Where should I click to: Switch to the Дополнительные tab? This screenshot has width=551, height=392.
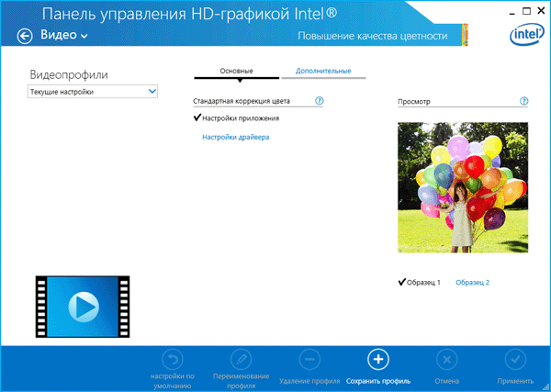coord(323,71)
